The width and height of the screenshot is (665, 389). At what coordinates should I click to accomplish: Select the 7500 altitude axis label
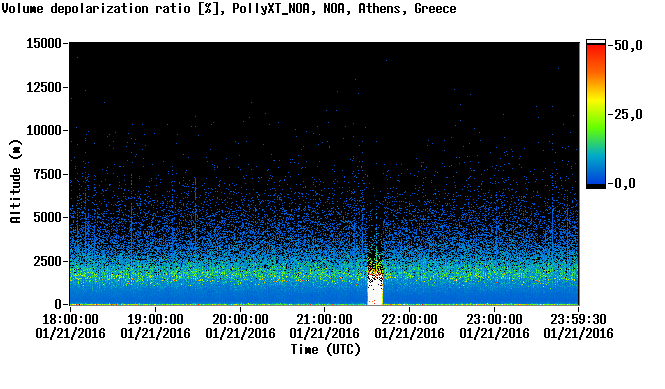(x=48, y=174)
